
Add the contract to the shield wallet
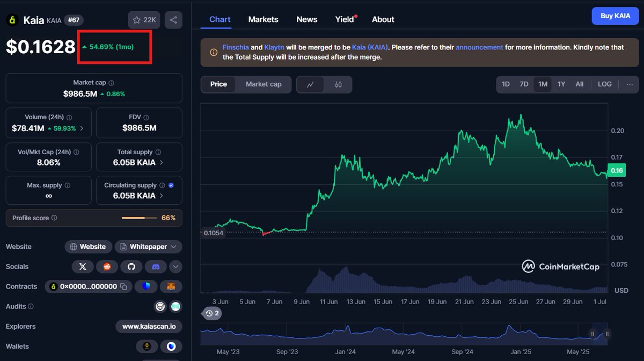[x=146, y=286]
